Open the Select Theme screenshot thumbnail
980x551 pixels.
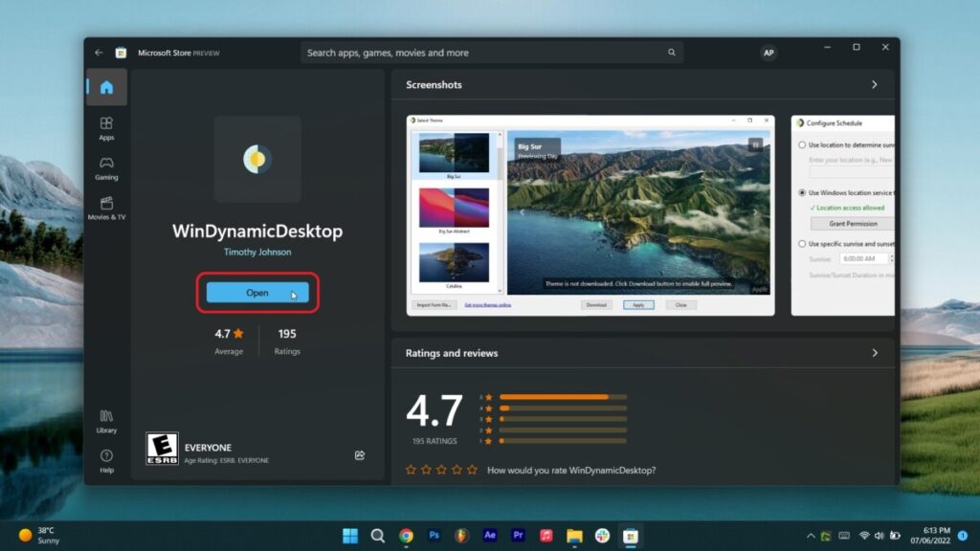590,215
